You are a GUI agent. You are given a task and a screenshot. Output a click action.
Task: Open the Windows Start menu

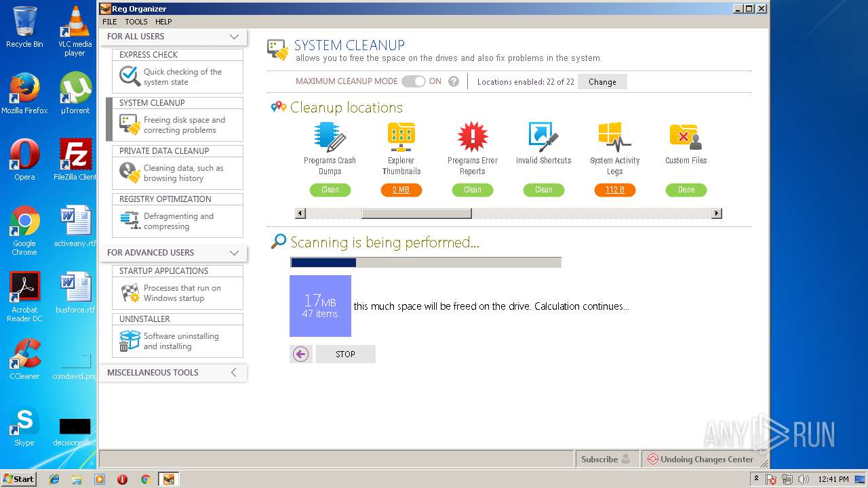coord(19,479)
